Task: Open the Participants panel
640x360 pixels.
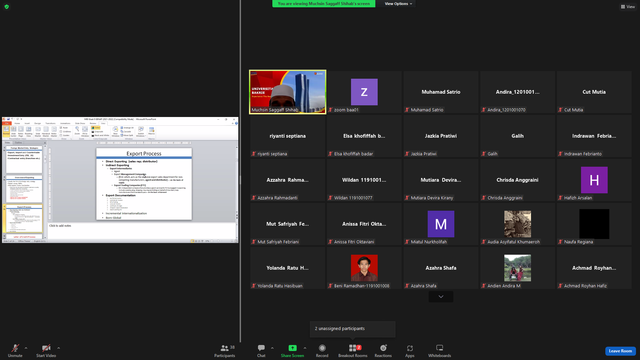Action: 225,350
